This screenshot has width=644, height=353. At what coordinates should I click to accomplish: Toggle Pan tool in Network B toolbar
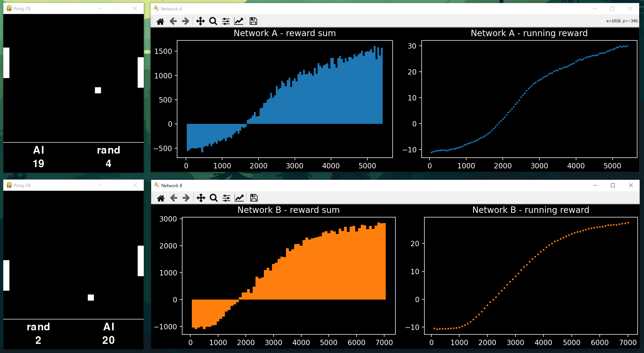click(201, 198)
